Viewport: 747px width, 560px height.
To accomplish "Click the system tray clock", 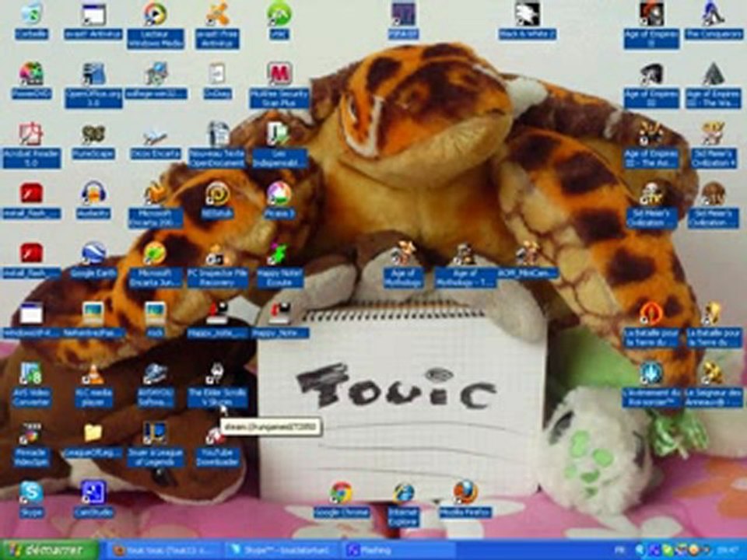I will [729, 551].
